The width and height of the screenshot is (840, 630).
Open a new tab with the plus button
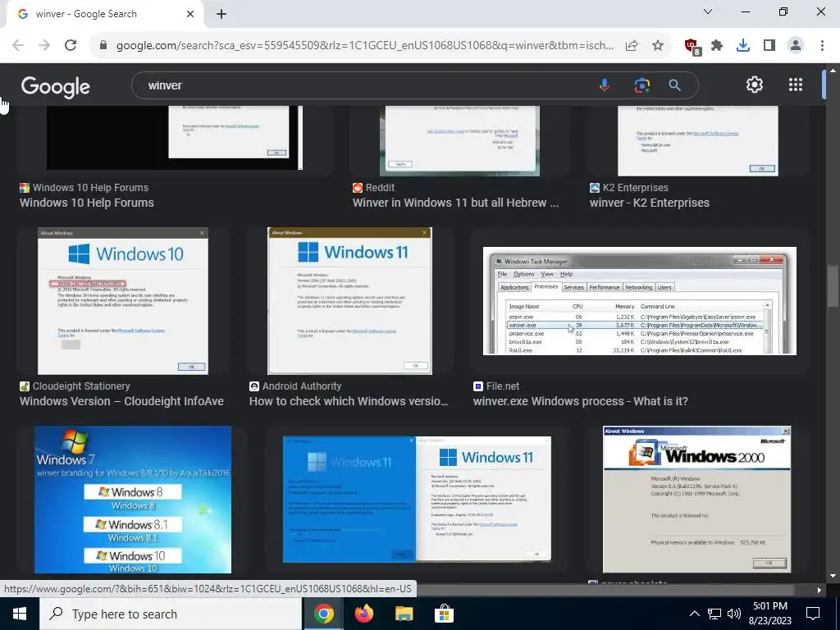[x=221, y=14]
